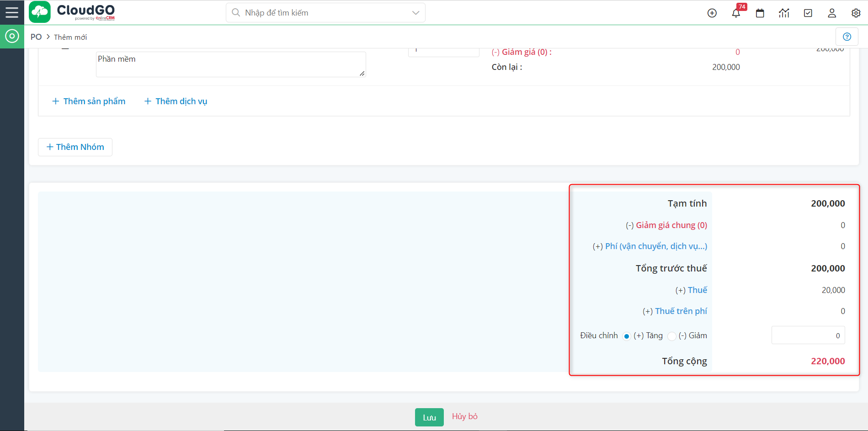868x431 pixels.
Task: Click the Hủy bỏ cancel link
Action: pyautogui.click(x=464, y=416)
